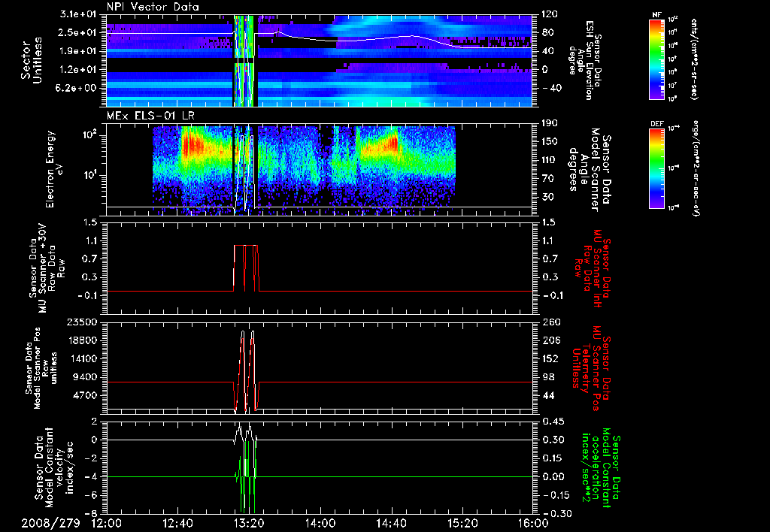Viewport: 770px width, 532px height.
Task: Click the 3.1e+01 sector tick value
Action: tap(78, 14)
